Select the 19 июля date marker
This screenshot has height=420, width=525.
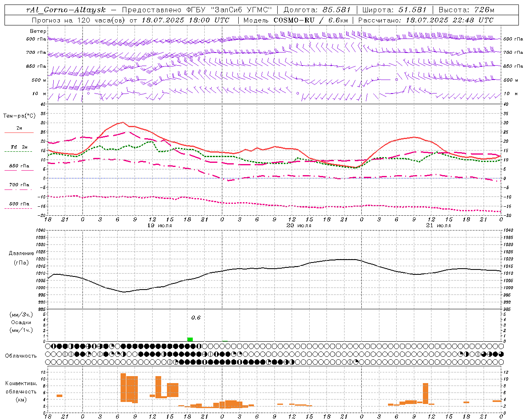pyautogui.click(x=160, y=226)
